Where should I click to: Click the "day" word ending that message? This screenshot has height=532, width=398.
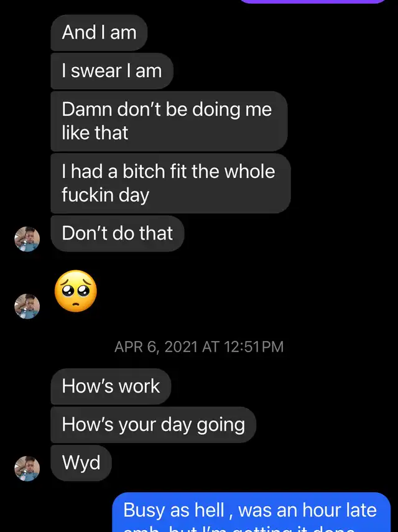[x=134, y=195]
